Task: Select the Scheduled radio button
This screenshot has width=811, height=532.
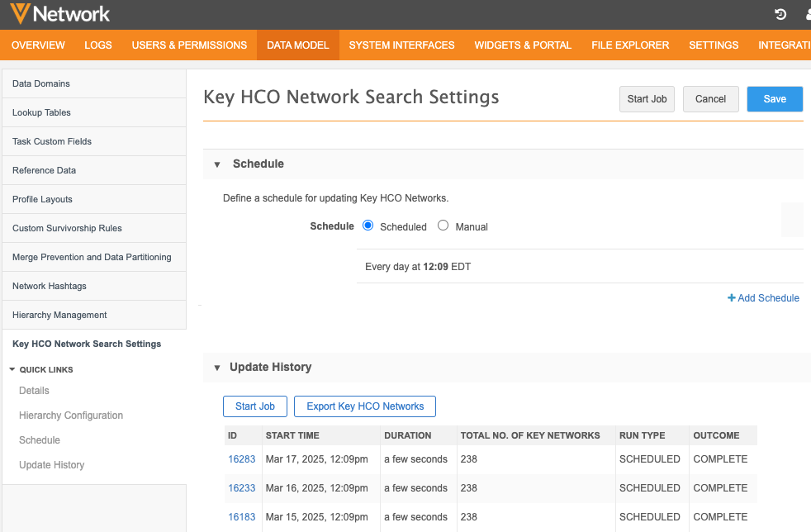Action: click(368, 226)
